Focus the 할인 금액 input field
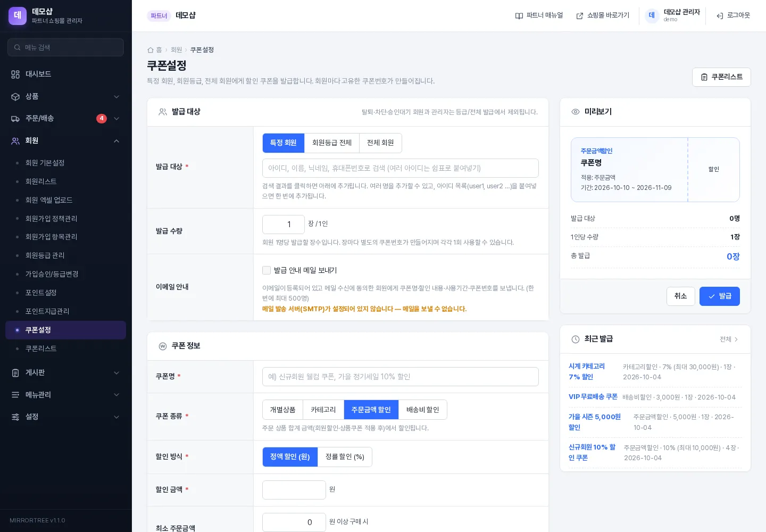This screenshot has width=766, height=532. coord(294,490)
